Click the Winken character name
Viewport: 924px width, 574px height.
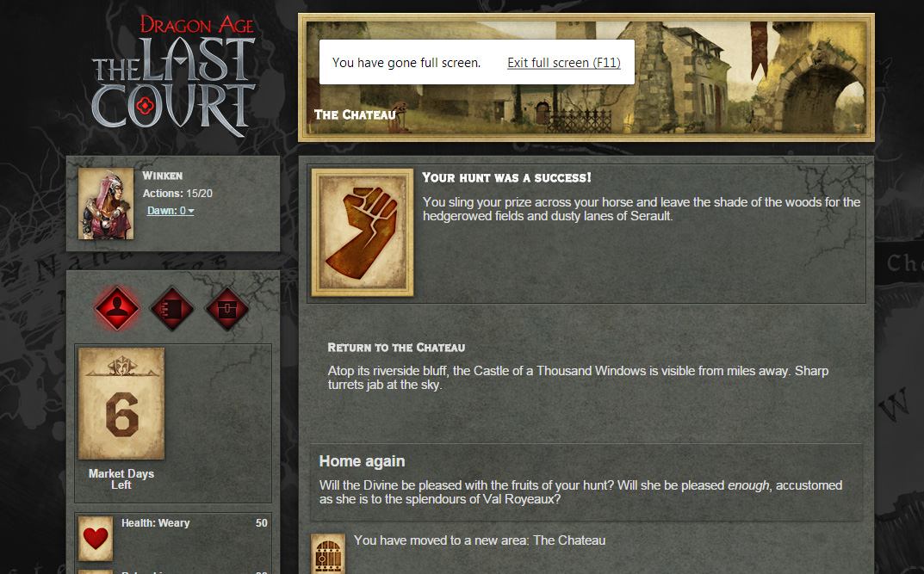[x=163, y=176]
